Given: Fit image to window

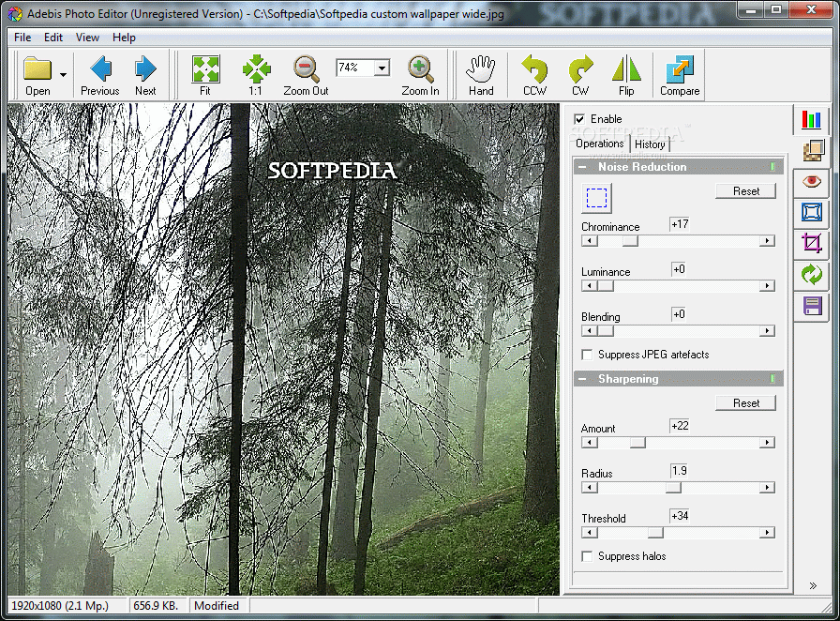Looking at the screenshot, I should pyautogui.click(x=205, y=75).
